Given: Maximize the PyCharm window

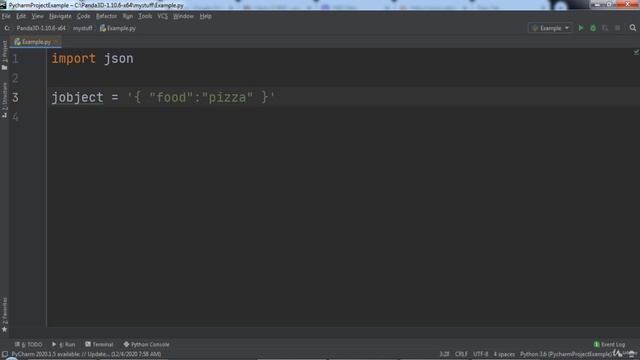Looking at the screenshot, I should coord(609,4).
